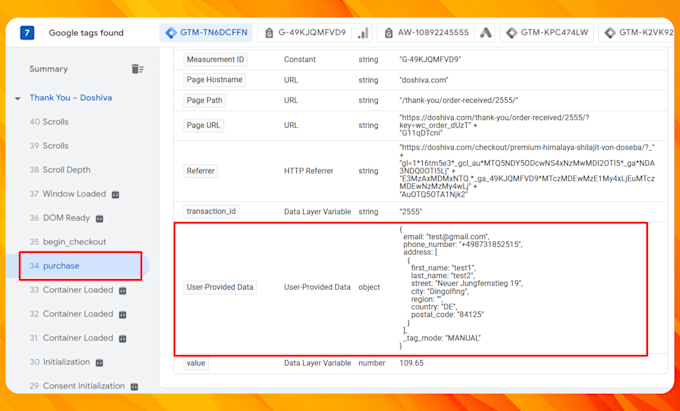
Task: Click the blue tag count badge showing 7
Action: coord(27,33)
